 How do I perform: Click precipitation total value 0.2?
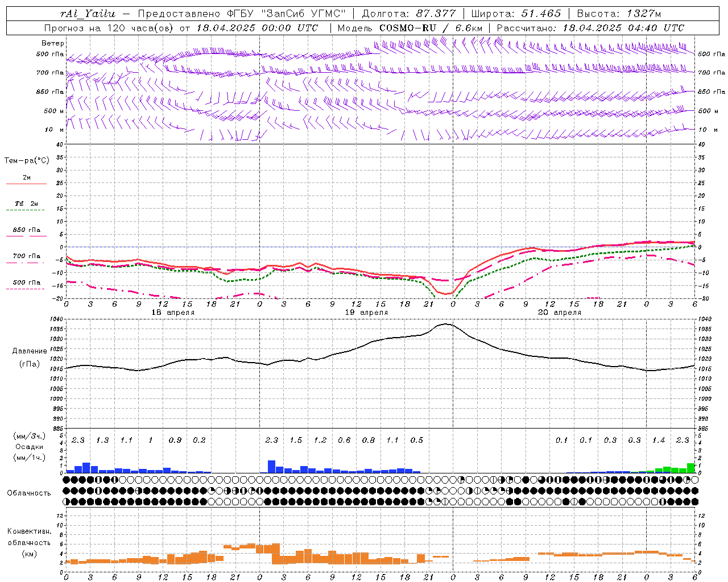[x=199, y=440]
